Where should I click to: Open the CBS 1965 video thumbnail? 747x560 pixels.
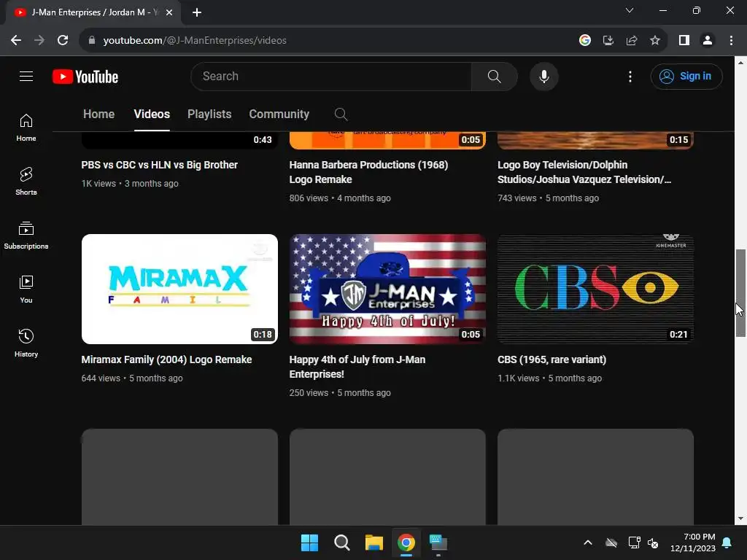click(595, 289)
